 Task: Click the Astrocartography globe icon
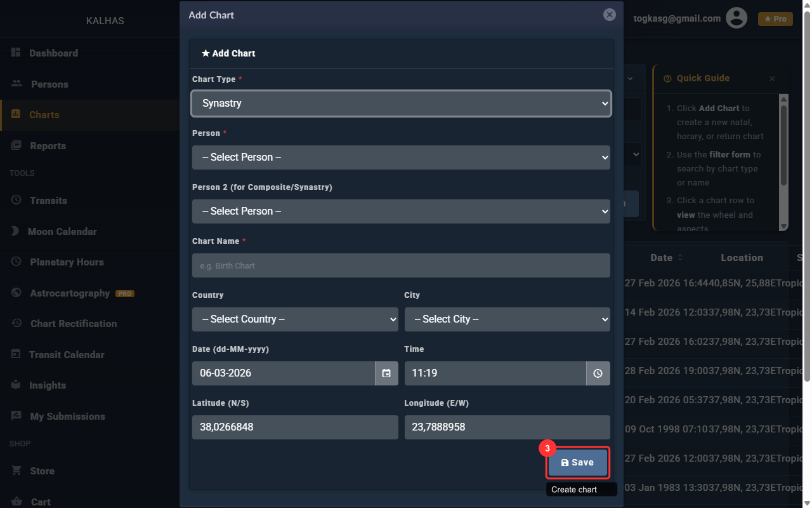[16, 293]
